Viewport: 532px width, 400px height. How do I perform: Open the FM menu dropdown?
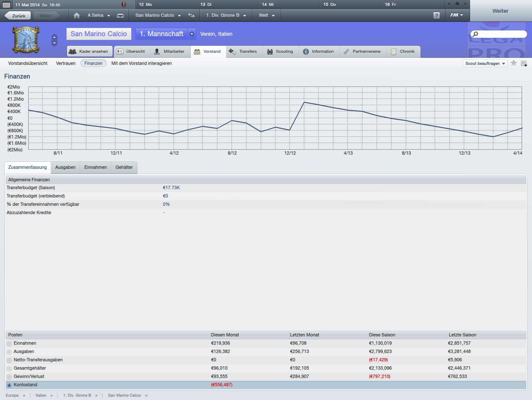456,15
